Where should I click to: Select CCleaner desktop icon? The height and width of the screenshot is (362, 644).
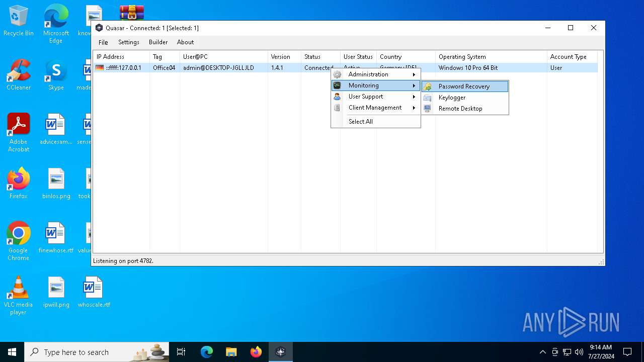[19, 75]
